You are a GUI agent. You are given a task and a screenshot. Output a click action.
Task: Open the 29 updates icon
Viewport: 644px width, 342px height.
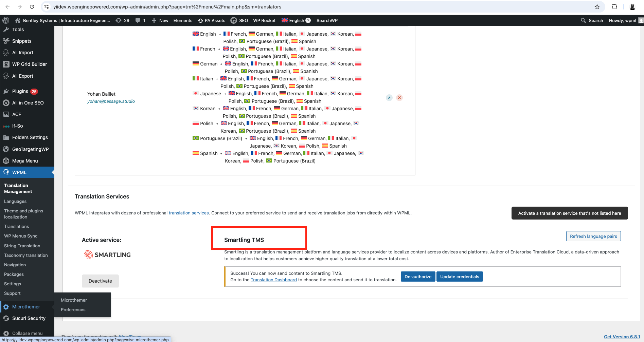[123, 20]
